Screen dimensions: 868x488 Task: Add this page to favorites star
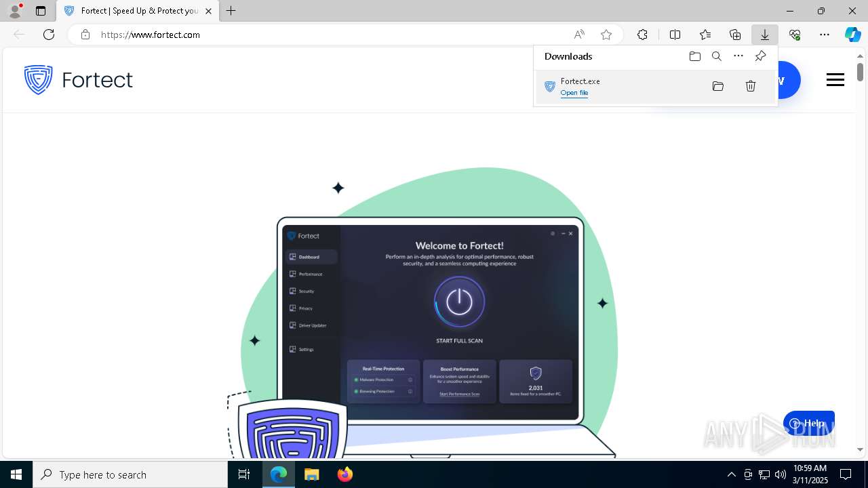click(x=606, y=35)
